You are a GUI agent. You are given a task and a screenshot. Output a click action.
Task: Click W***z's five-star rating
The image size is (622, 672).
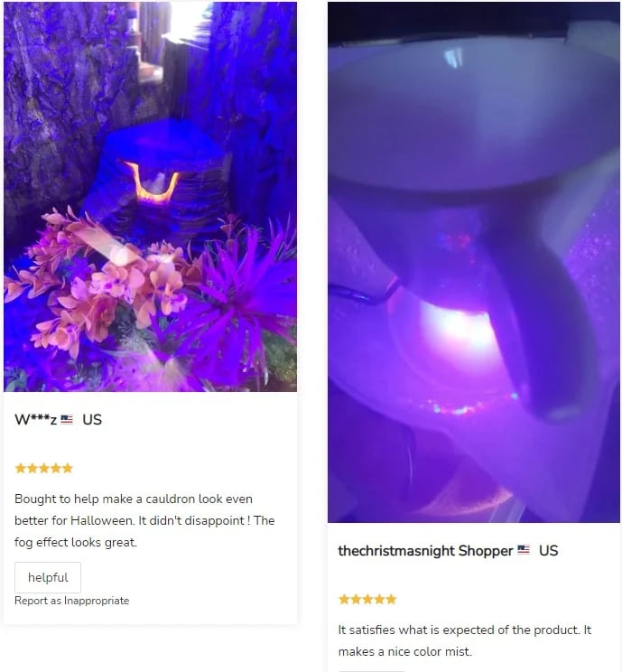(x=43, y=468)
